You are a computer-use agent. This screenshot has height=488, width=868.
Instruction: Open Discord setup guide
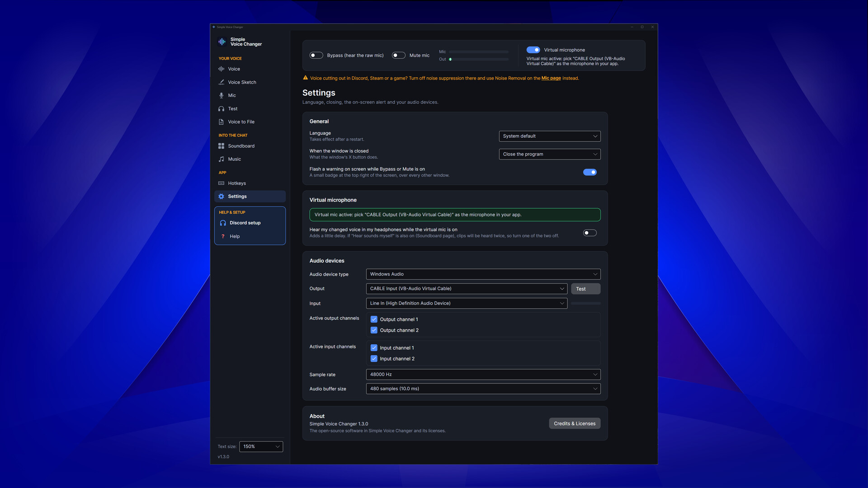[x=250, y=223]
